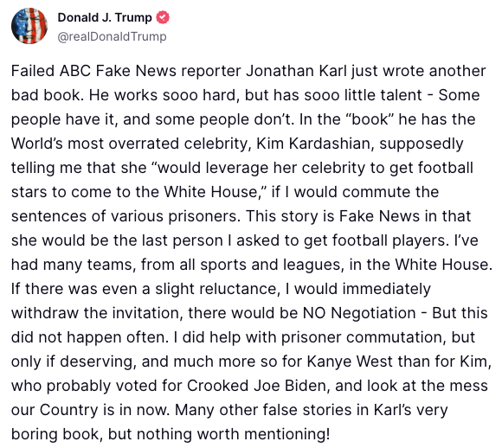The image size is (502, 448).
Task: Click the red verified checkmark badge
Action: (163, 17)
